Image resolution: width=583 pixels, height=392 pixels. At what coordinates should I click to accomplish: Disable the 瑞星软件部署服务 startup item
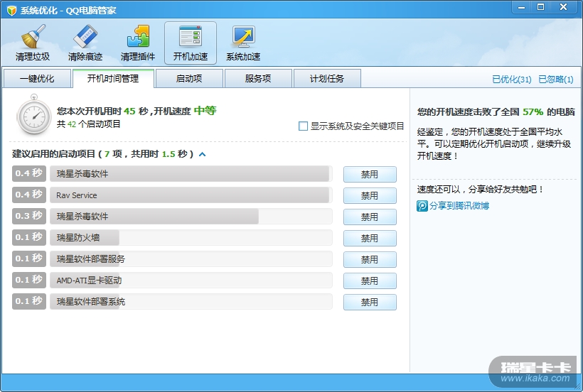click(x=370, y=259)
